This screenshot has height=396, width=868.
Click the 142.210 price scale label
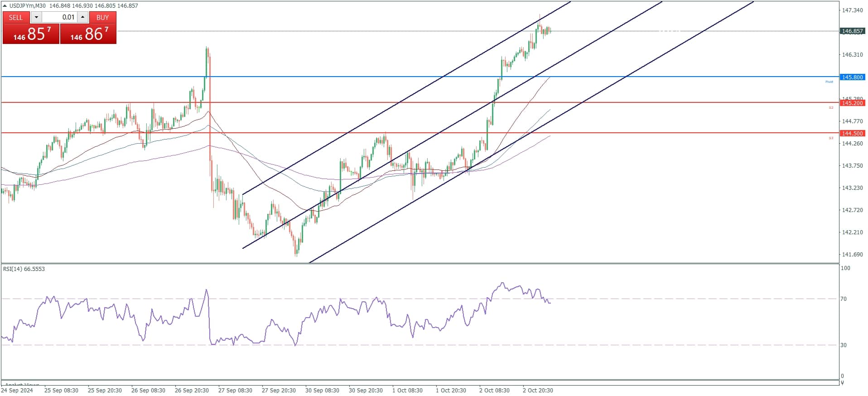(852, 232)
